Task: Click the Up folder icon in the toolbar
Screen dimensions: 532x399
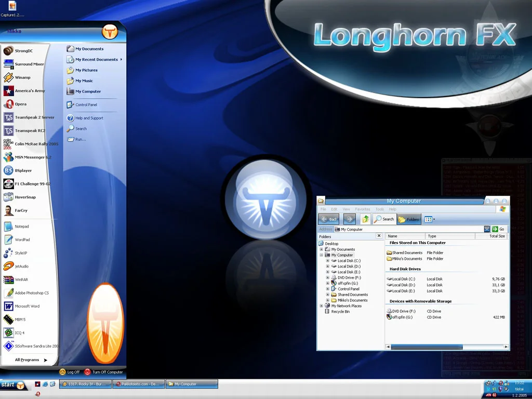Action: pyautogui.click(x=366, y=219)
